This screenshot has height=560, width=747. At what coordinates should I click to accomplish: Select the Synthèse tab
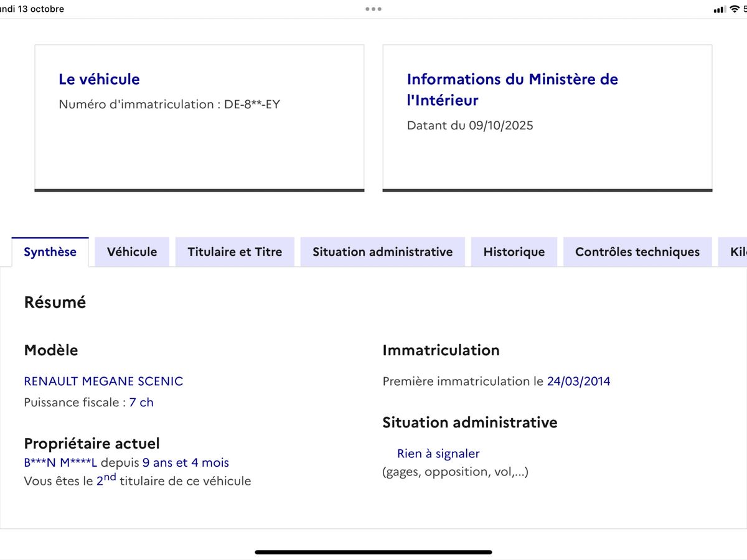click(50, 252)
